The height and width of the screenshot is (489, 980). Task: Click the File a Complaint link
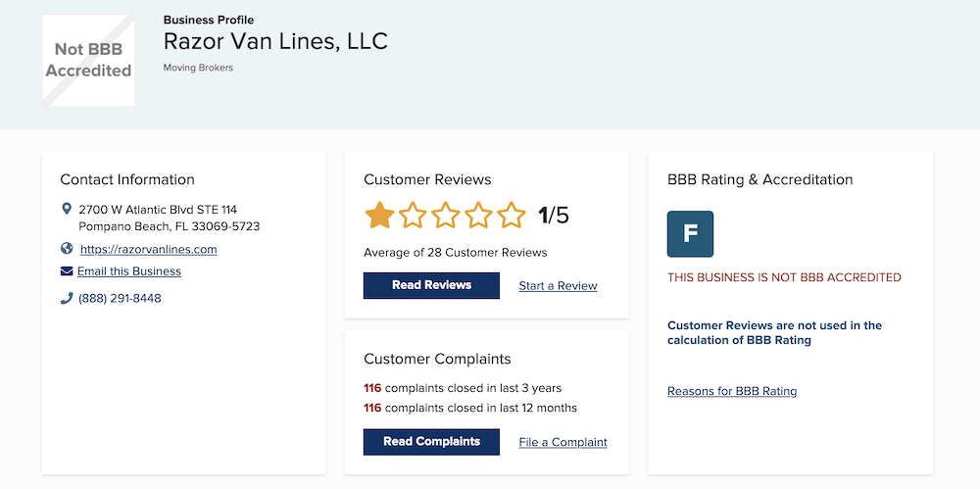point(563,442)
